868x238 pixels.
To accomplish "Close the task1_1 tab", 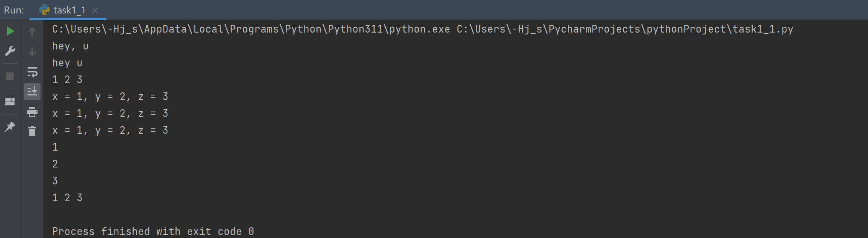I will click(x=95, y=10).
